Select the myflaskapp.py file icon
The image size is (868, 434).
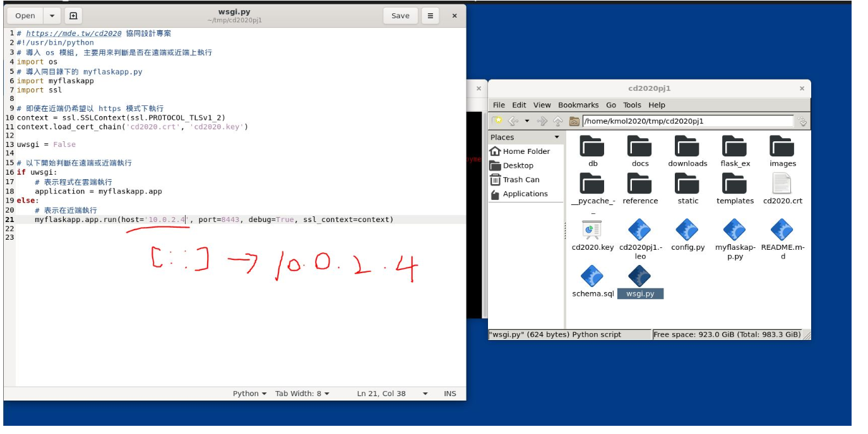click(734, 230)
